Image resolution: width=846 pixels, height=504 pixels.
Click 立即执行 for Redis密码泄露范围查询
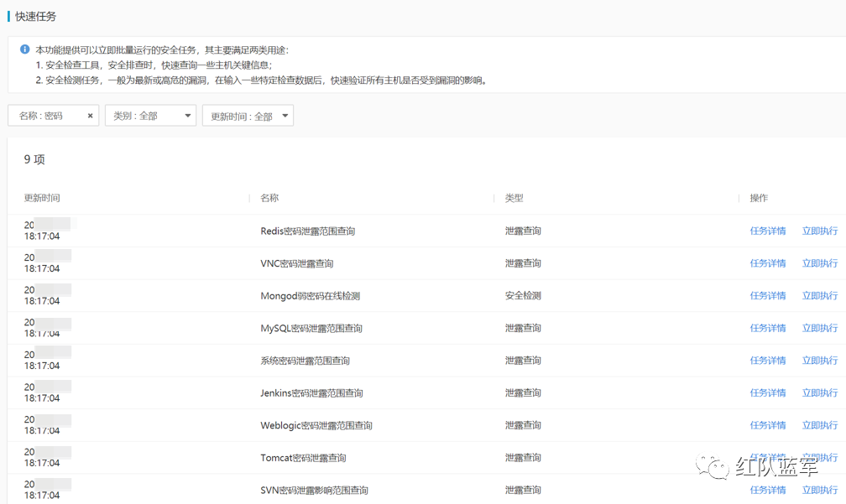[819, 231]
